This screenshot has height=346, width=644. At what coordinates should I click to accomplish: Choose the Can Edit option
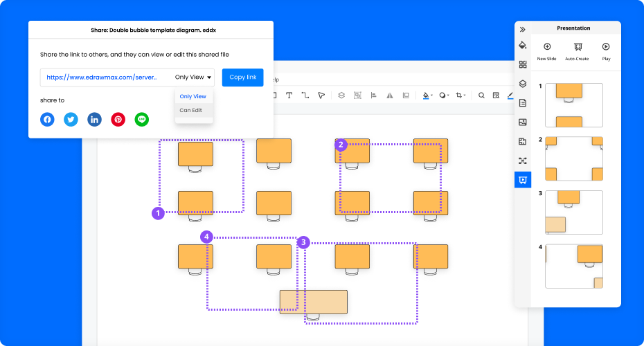click(191, 110)
